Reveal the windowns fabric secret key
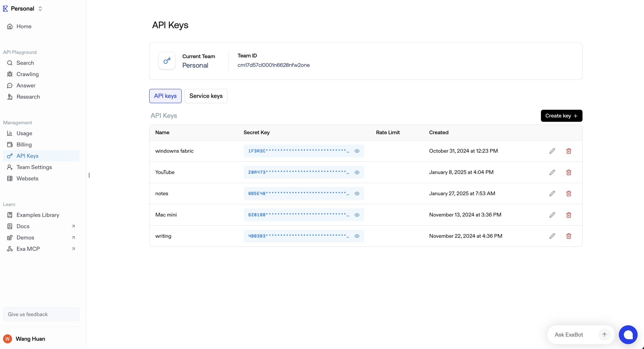The image size is (644, 349). 357,151
